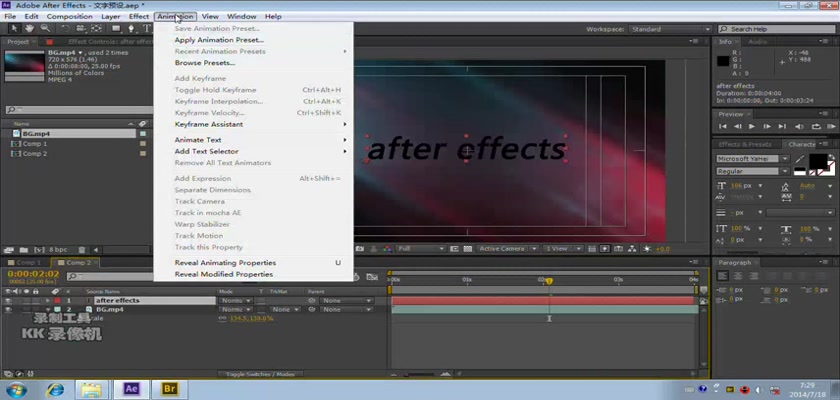Screen dimensions: 840x400
Task: Select the Rotation tool
Action: pyautogui.click(x=65, y=28)
